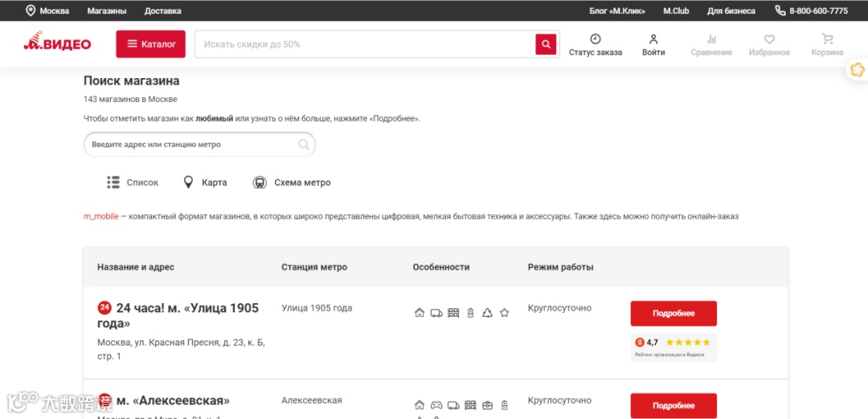Image resolution: width=868 pixels, height=419 pixels.
Task: Click battery icon in Улица 1905 года row
Action: (x=470, y=313)
